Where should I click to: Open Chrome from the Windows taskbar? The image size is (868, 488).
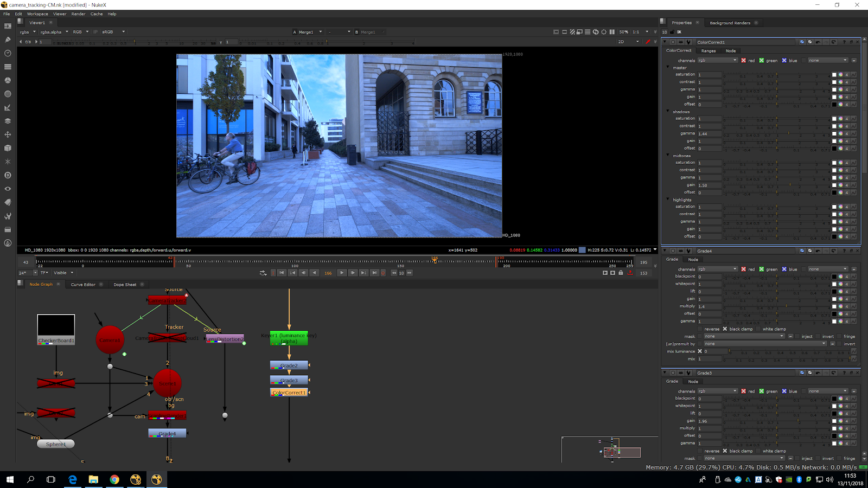(x=114, y=479)
